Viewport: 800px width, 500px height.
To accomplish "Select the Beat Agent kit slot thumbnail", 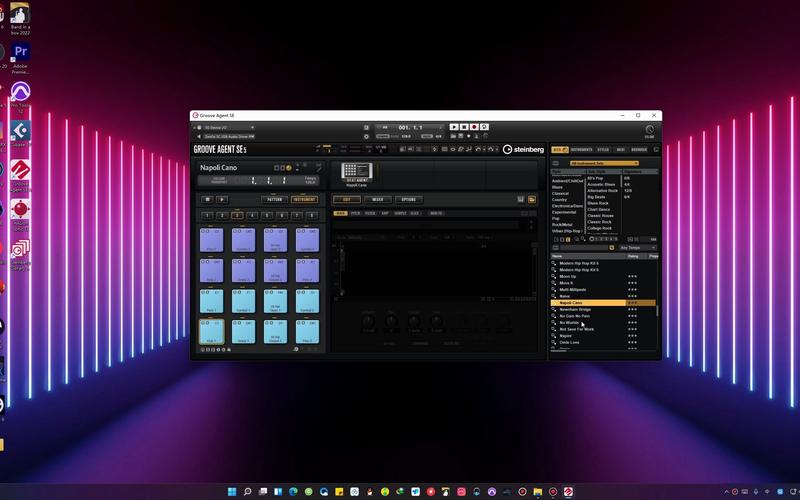I will [357, 172].
